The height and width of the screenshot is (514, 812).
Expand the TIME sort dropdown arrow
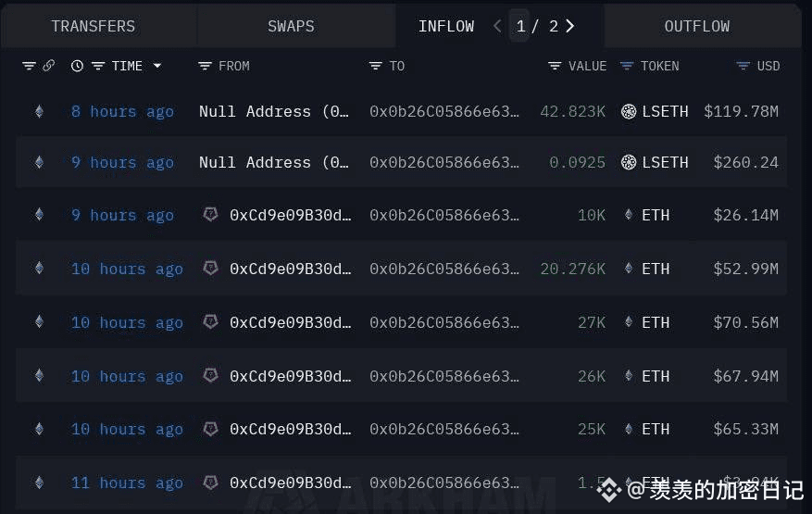(x=157, y=66)
